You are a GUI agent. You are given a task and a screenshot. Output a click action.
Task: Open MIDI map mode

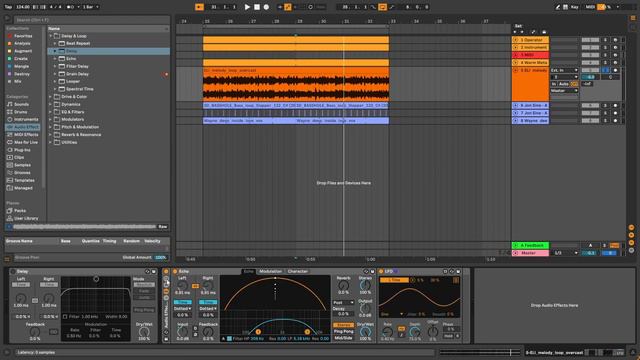[590, 7]
